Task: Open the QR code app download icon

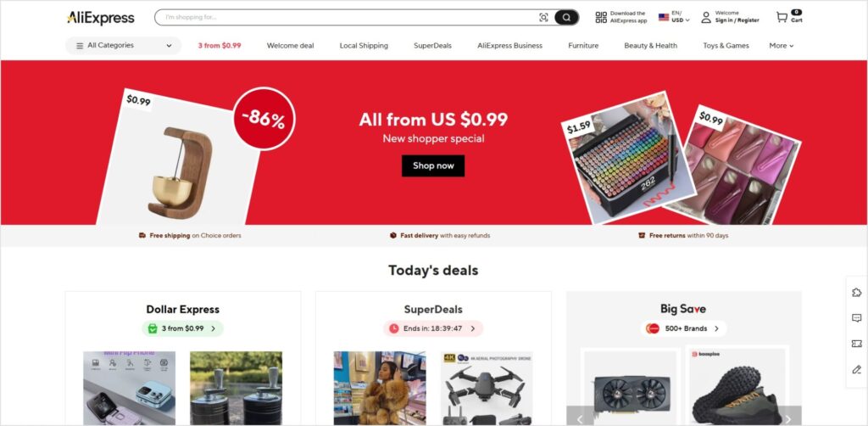Action: point(601,17)
